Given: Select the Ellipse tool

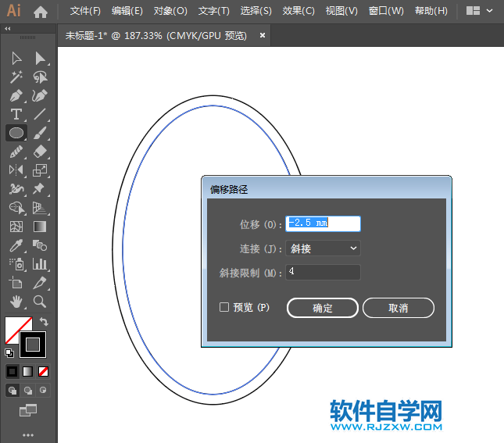Looking at the screenshot, I should [x=16, y=133].
